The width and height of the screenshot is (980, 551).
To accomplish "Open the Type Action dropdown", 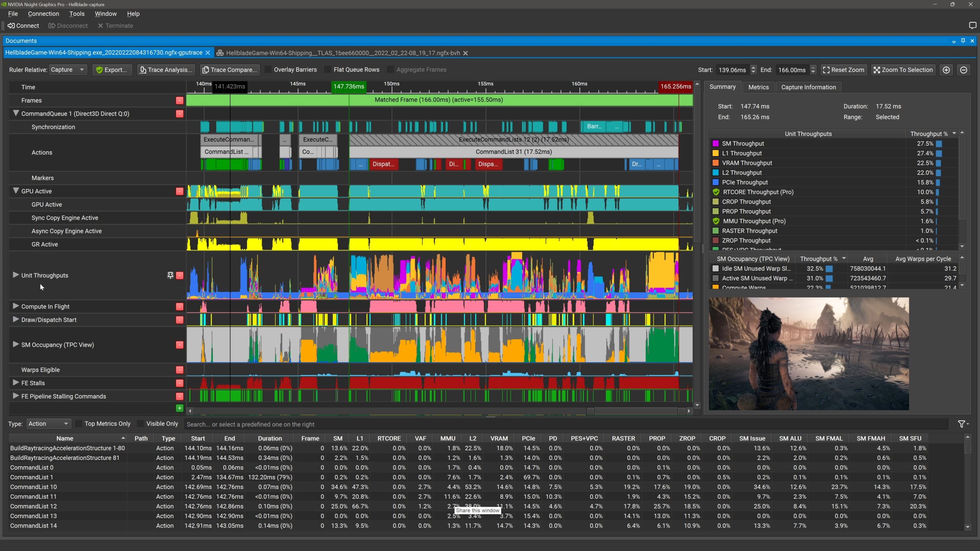I will tap(48, 424).
